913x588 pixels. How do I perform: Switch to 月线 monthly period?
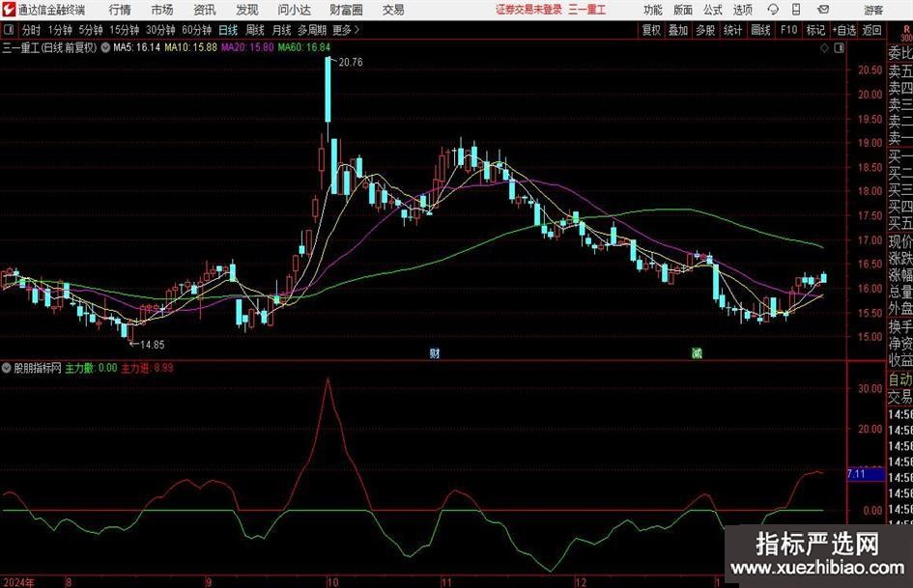[281, 30]
